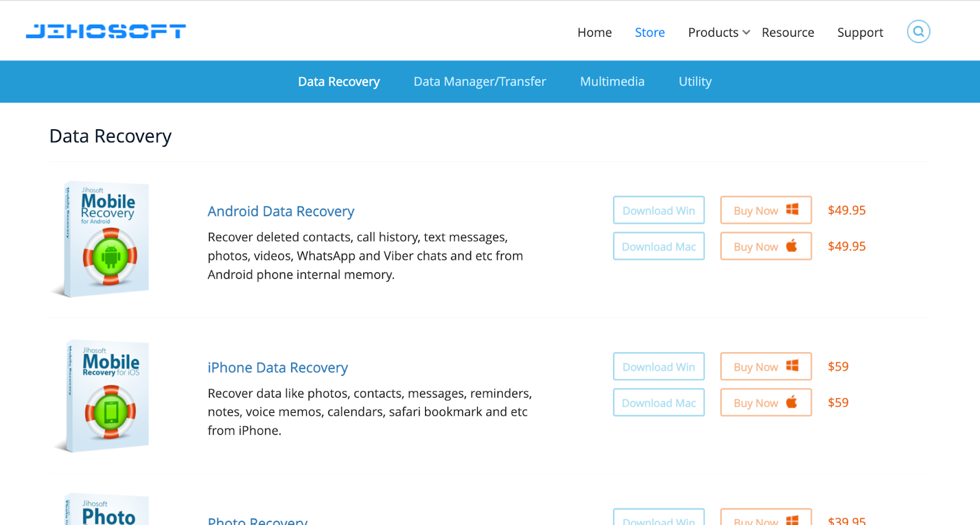980x525 pixels.
Task: Download Win version of Android Data Recovery
Action: click(659, 210)
